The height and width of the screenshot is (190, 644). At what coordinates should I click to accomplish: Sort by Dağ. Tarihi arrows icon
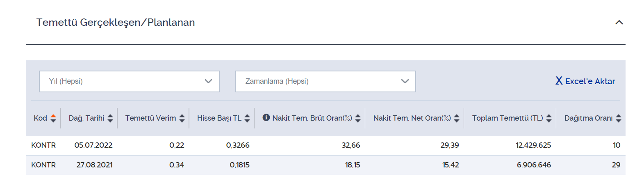point(110,118)
